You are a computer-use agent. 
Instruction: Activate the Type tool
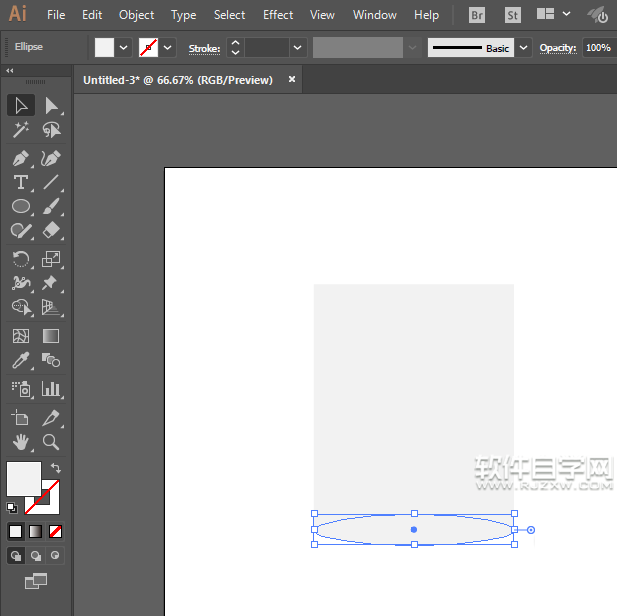tap(20, 182)
